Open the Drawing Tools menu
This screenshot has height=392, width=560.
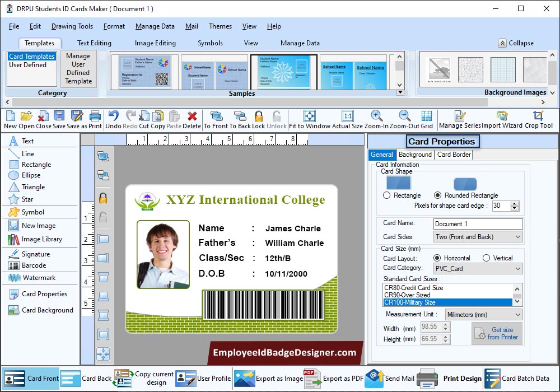tap(72, 26)
